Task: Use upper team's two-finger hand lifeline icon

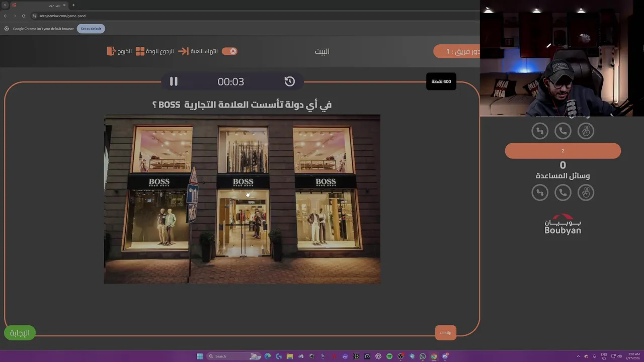Action: pyautogui.click(x=586, y=131)
